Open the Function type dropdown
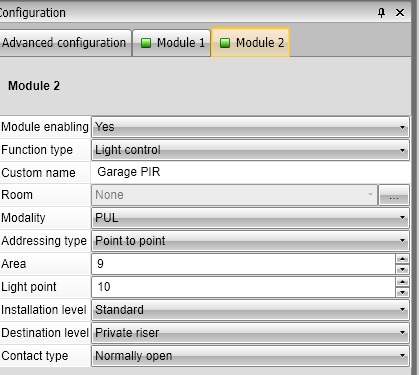 pos(250,150)
